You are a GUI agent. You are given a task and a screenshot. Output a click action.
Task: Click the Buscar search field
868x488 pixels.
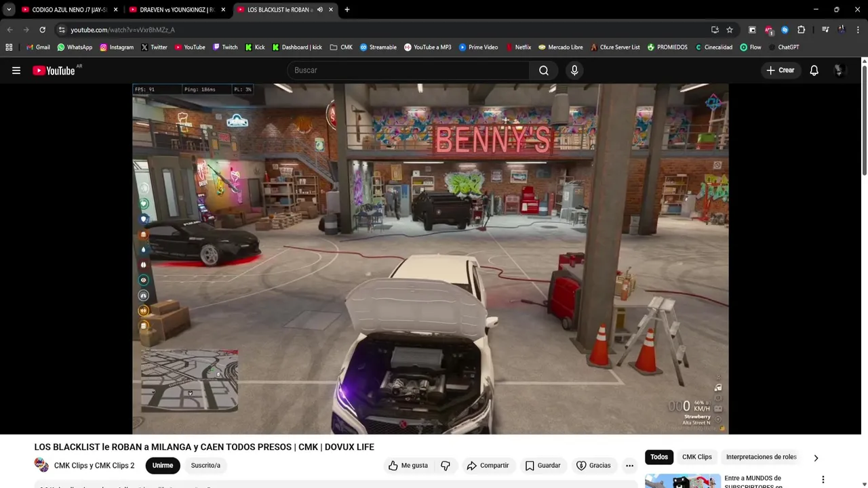tap(408, 70)
